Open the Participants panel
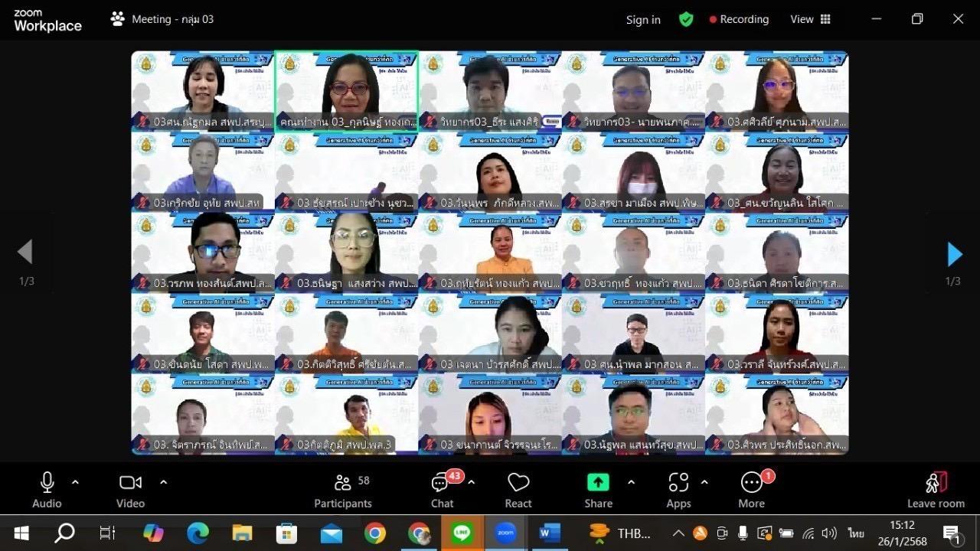980x551 pixels. (x=343, y=490)
